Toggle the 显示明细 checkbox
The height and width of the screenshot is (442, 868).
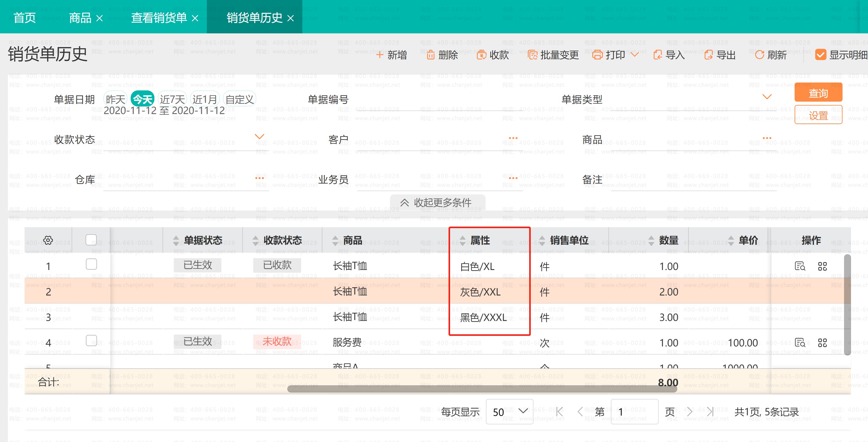point(820,55)
